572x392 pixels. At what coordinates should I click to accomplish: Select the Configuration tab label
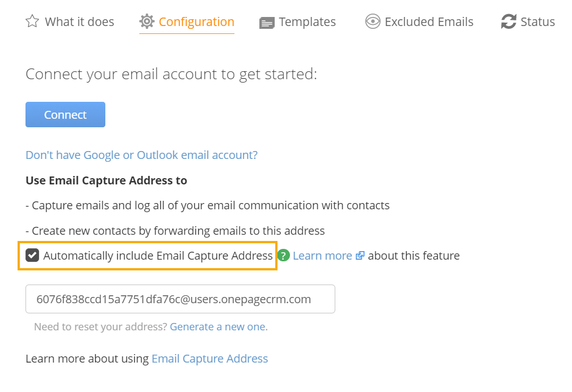(x=197, y=22)
